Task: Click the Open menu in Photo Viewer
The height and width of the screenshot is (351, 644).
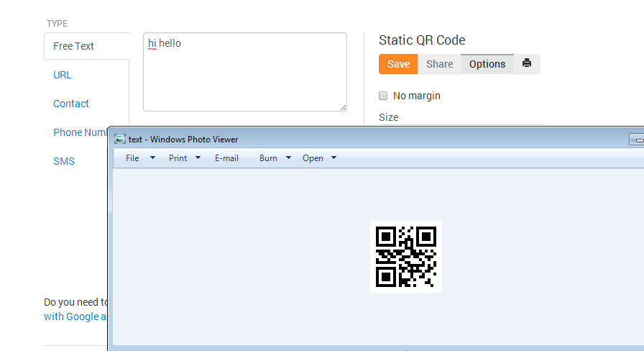Action: click(313, 158)
